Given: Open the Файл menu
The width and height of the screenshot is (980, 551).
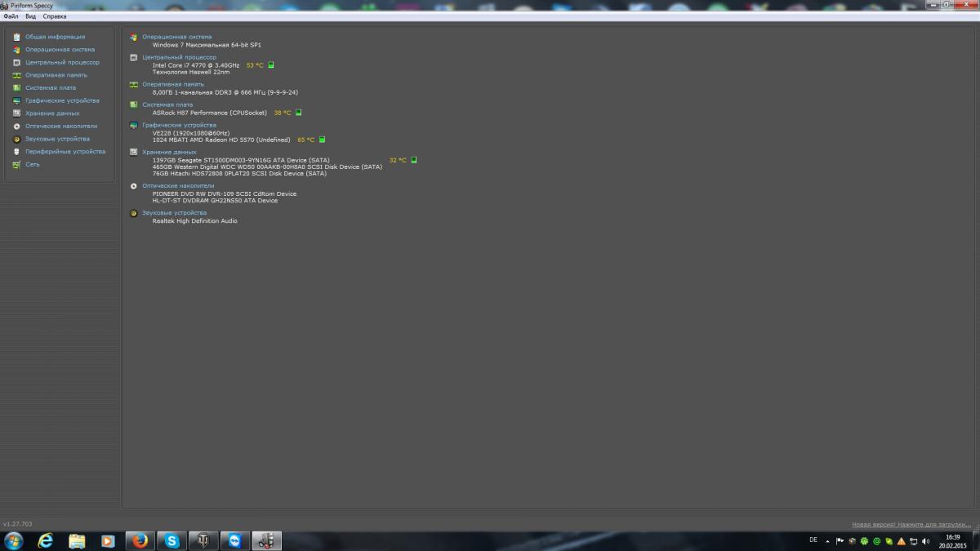Looking at the screenshot, I should 11,16.
